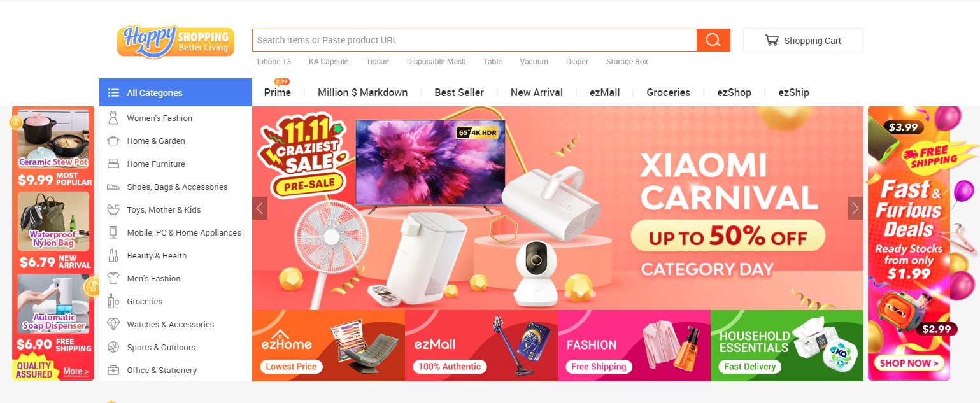
Task: Select the Home Furniture bed icon
Action: coord(113,164)
